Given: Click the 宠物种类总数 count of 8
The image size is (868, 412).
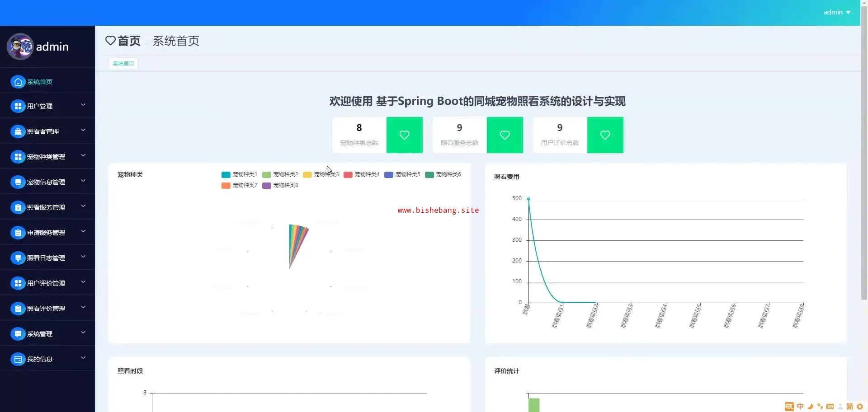Looking at the screenshot, I should pos(359,128).
